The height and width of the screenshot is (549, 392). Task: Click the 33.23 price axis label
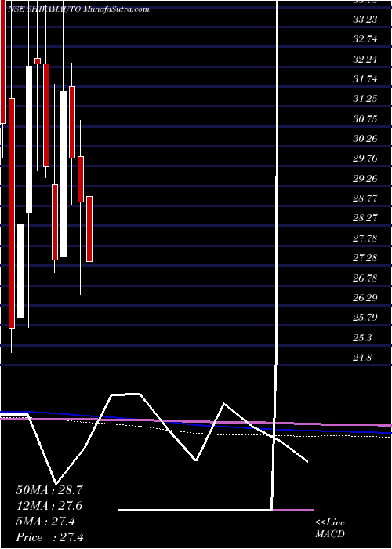tap(365, 20)
